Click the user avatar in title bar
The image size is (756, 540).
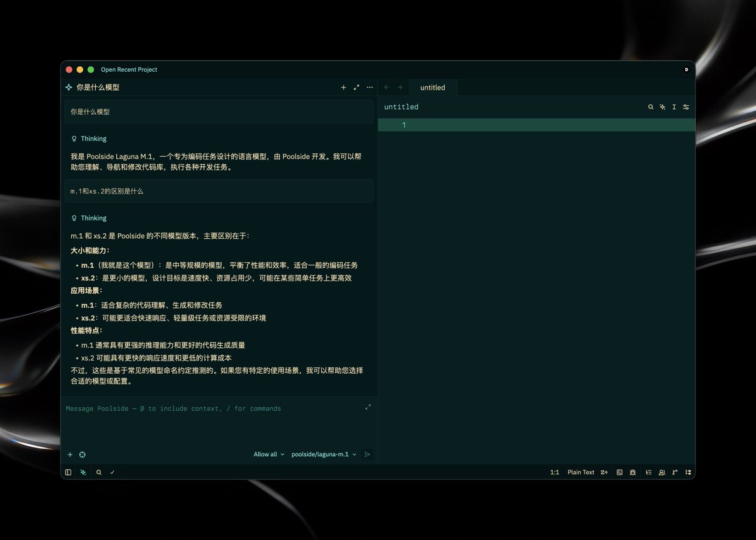[x=687, y=70]
